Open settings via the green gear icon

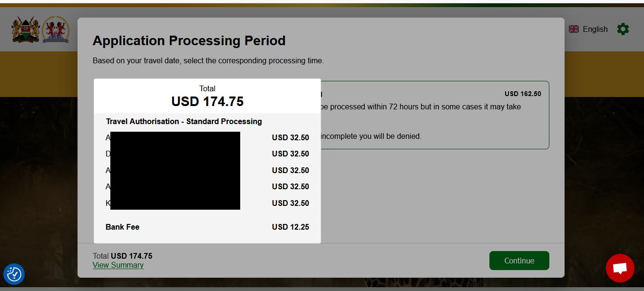623,29
